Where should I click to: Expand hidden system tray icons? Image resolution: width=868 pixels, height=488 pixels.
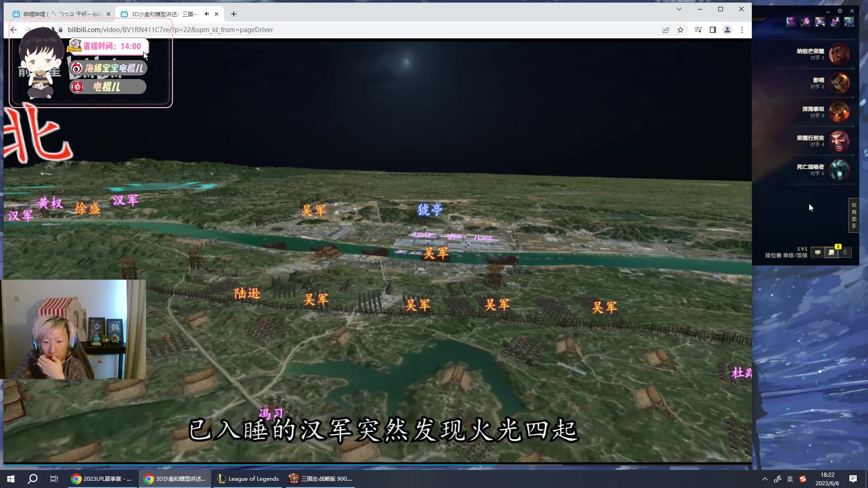[764, 479]
